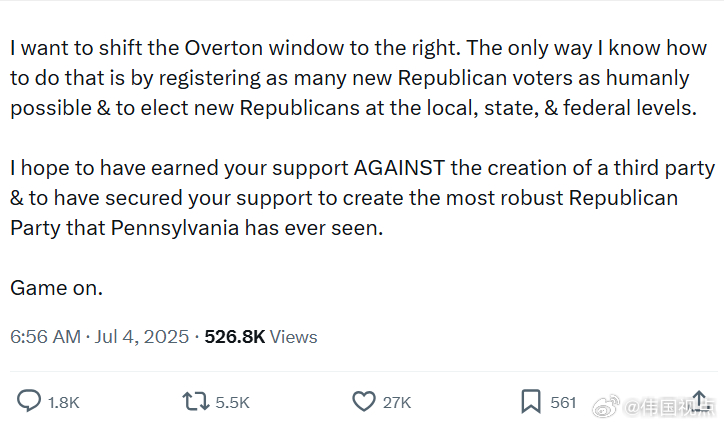
Task: Click the 561 bookmarks count
Action: tap(563, 402)
